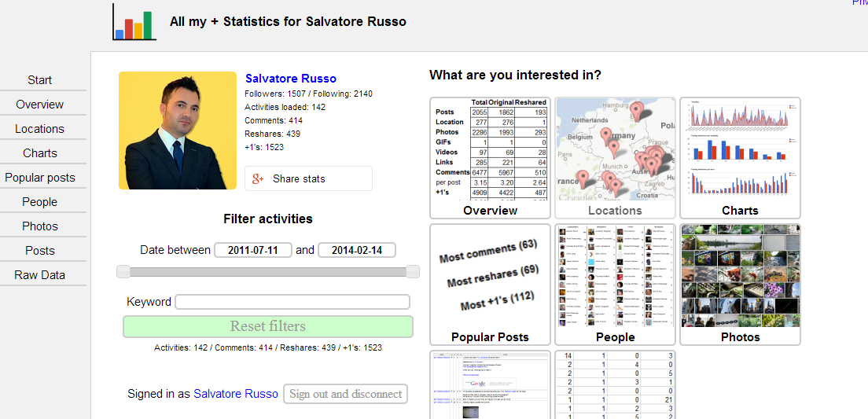Open the People tile
Screen dimensions: 868x419
pos(615,285)
